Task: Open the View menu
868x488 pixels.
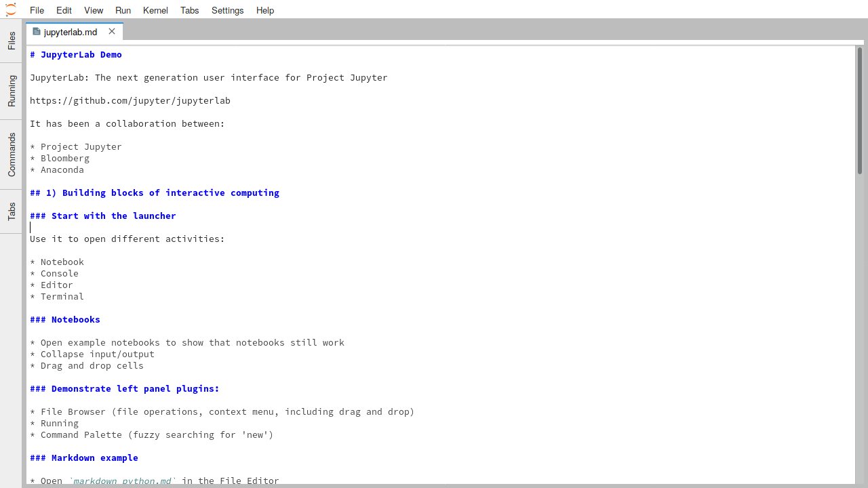Action: click(94, 10)
